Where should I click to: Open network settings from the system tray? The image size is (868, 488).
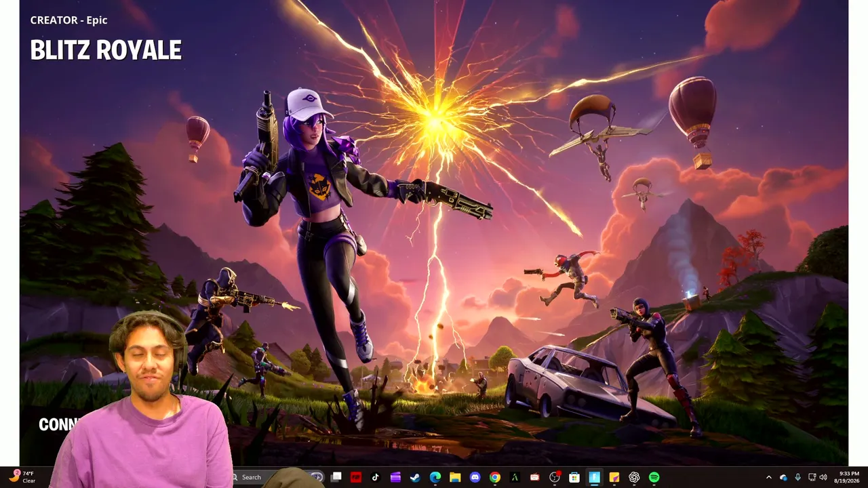point(812,477)
